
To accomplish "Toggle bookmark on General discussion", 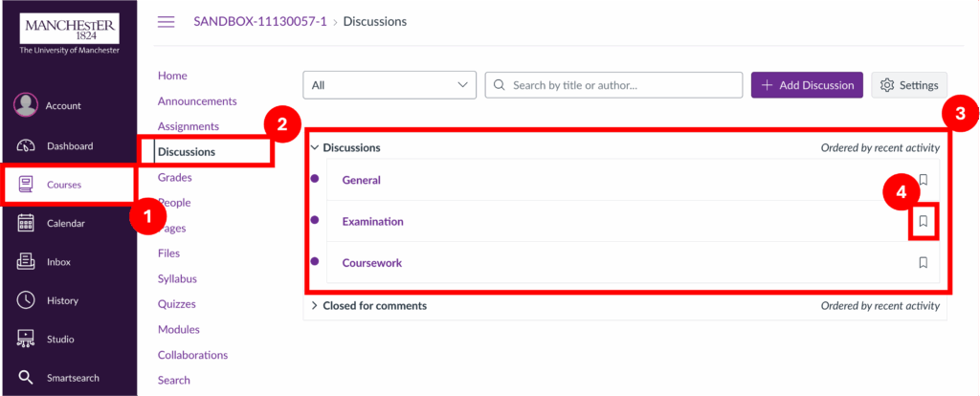I will 923,180.
